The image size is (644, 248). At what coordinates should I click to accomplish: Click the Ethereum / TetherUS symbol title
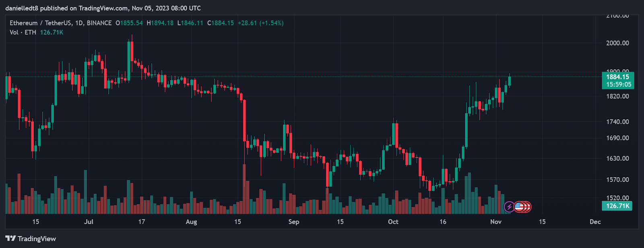point(41,23)
